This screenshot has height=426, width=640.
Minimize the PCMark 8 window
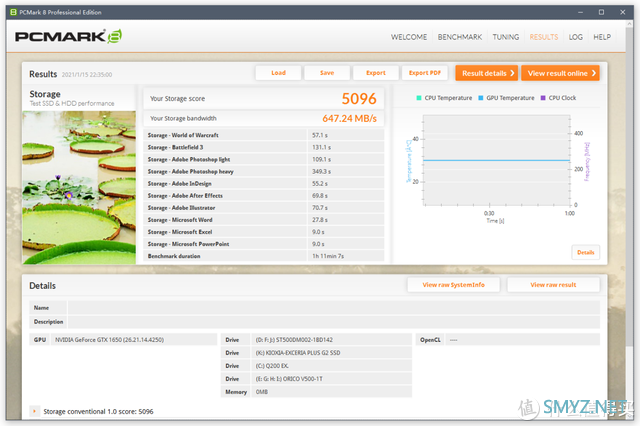[580, 12]
